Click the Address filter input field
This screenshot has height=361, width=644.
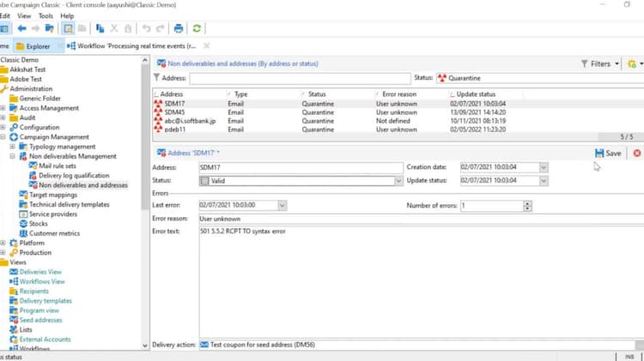point(300,78)
